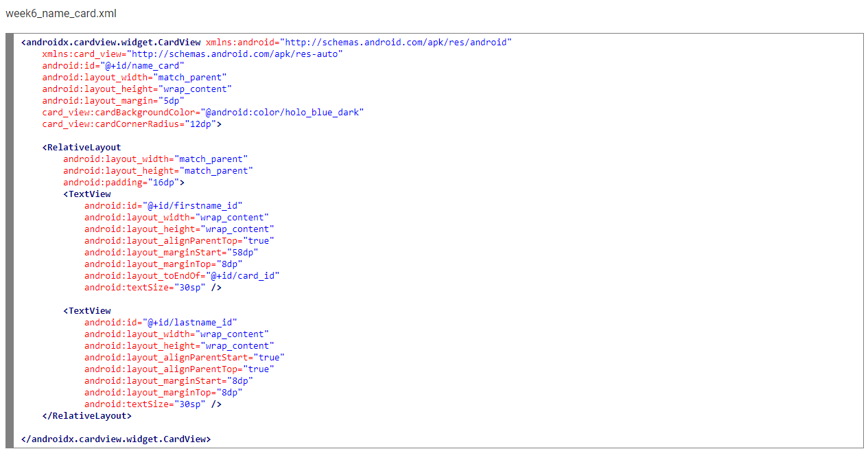This screenshot has width=868, height=460.
Task: Click the layout_marginStart 58dp value
Action: [246, 252]
